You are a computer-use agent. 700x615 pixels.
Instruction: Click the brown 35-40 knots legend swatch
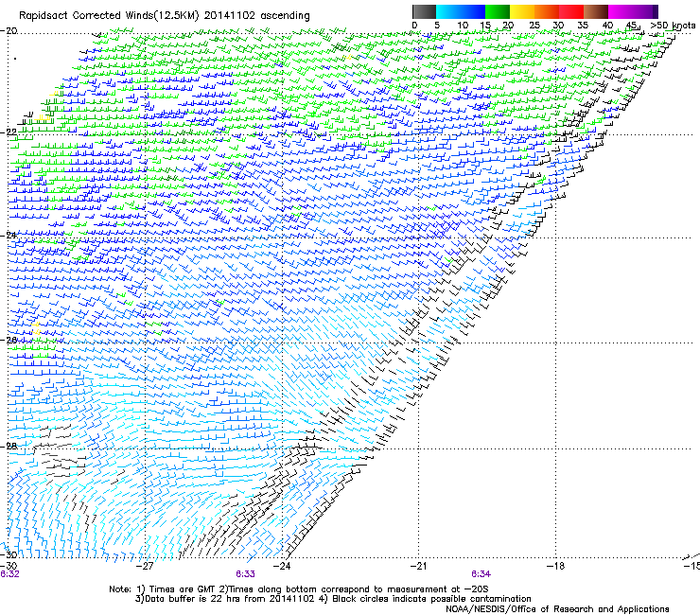596,11
